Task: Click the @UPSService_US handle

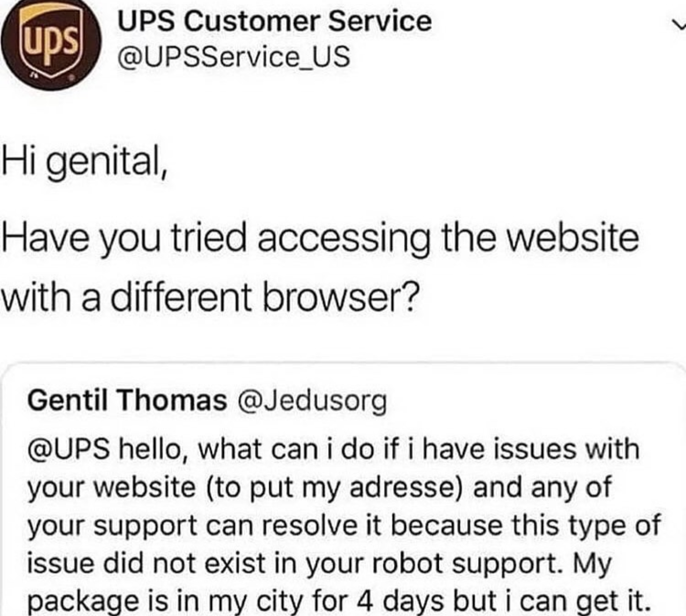Action: click(234, 57)
